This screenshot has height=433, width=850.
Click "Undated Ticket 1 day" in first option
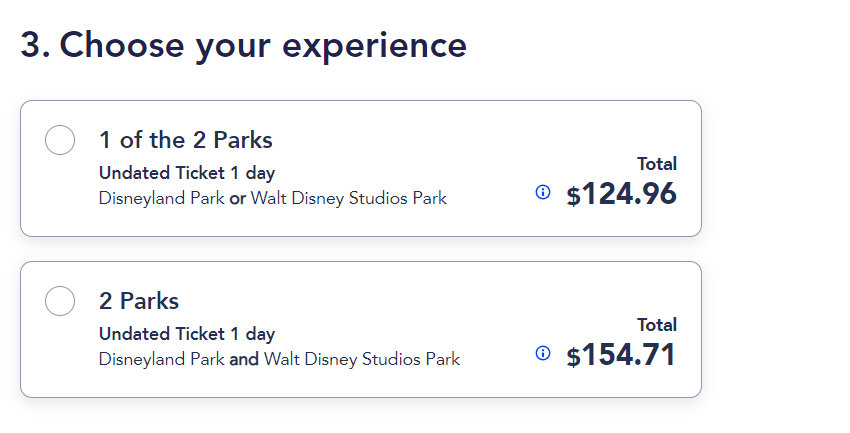(x=187, y=173)
